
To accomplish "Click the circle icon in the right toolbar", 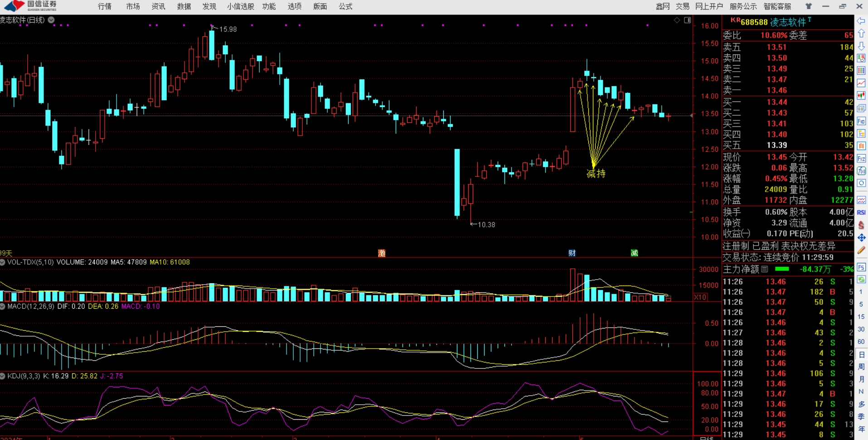I will 861,183.
